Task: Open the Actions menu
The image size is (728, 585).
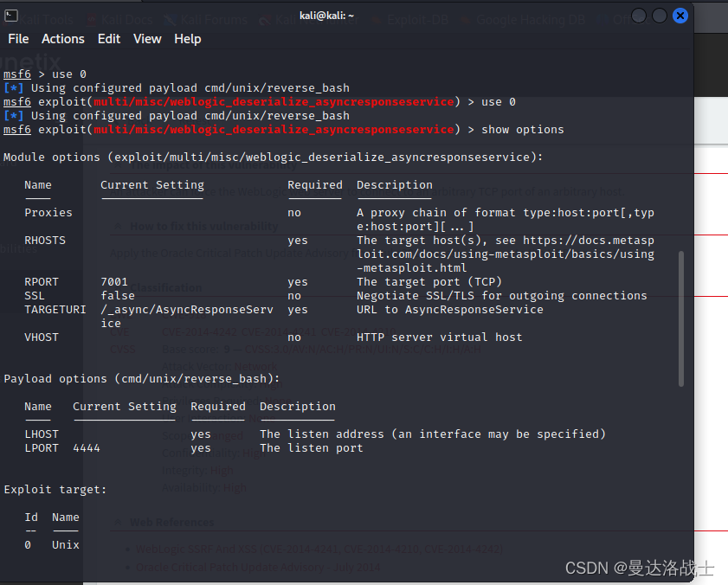Action: pyautogui.click(x=63, y=39)
